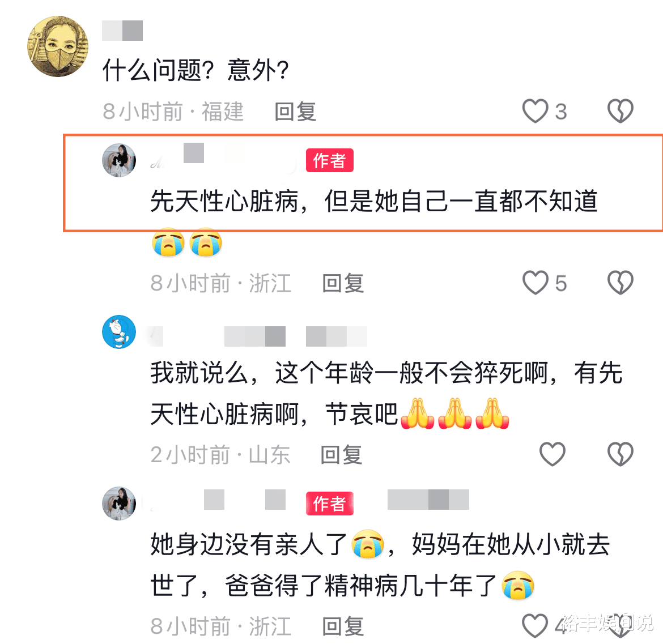Reply to the author's last 浙江 comment
663x644 pixels.
(x=343, y=626)
